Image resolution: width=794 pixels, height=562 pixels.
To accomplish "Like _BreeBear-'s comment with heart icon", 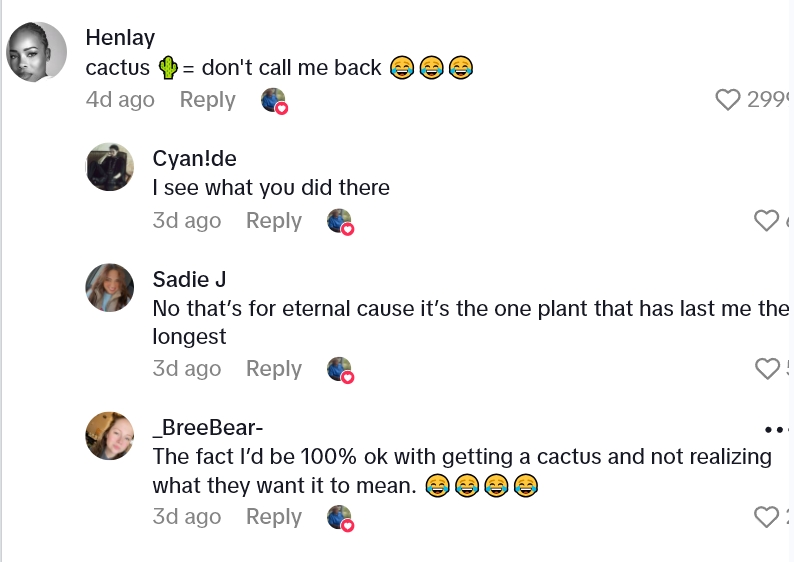I will 766,517.
